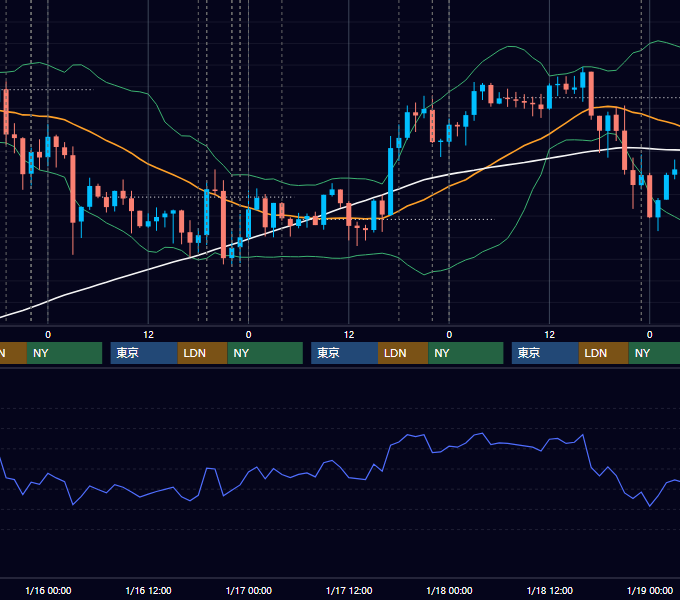Click the 1/18 00:00 time axis label
Screen dimensions: 680x600
449,590
